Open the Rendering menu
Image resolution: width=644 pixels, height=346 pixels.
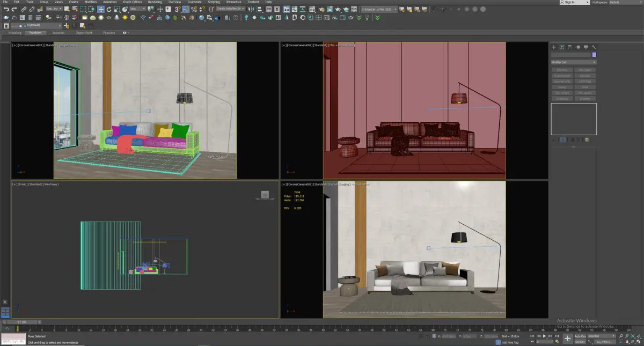[x=155, y=2]
